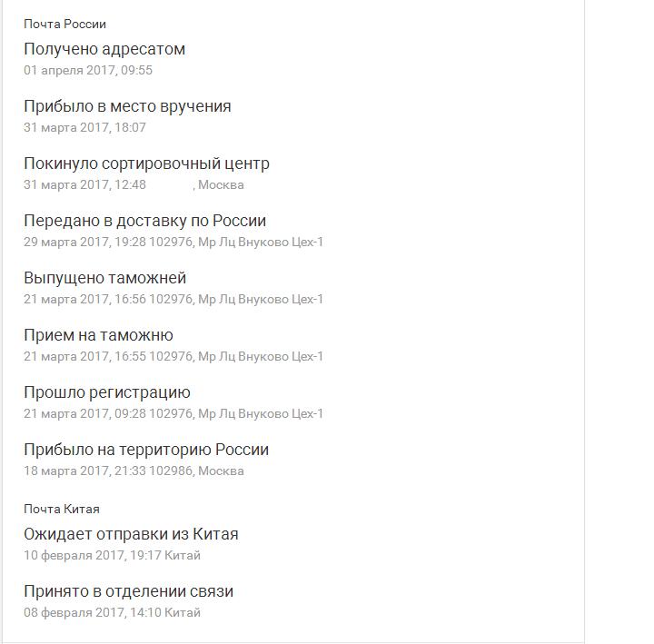The image size is (654, 644).
Task: Select the 'Принято в отделении связи' entry
Action: (x=128, y=591)
